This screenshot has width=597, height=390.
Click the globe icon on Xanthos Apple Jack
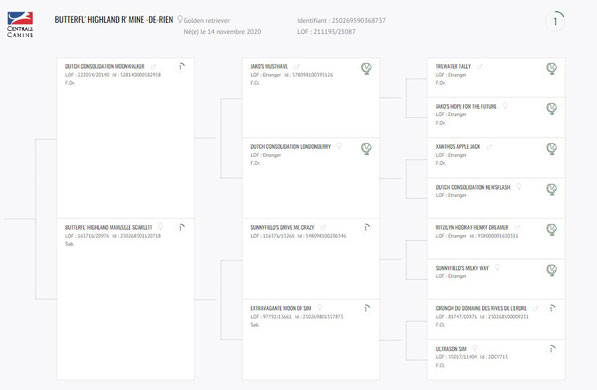point(552,149)
